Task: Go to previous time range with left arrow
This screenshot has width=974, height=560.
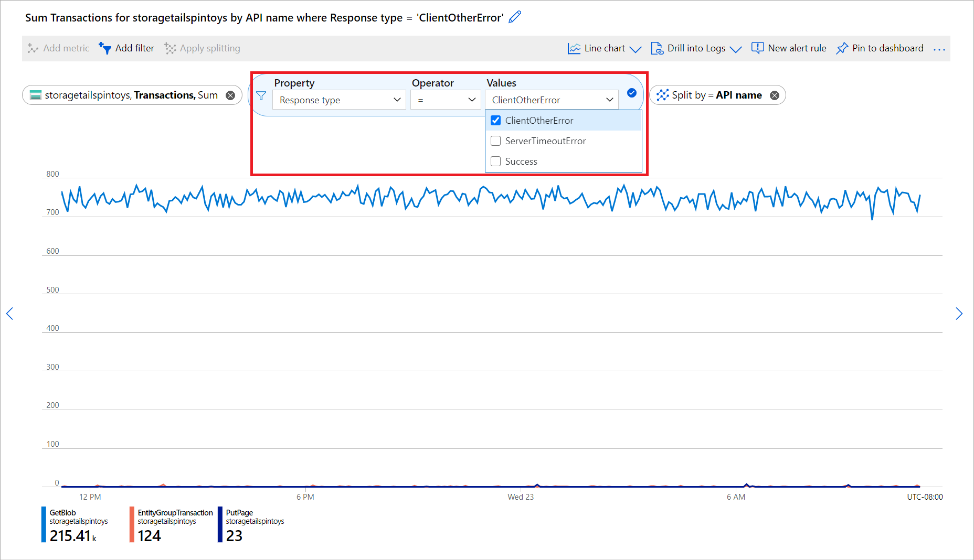Action: click(9, 314)
